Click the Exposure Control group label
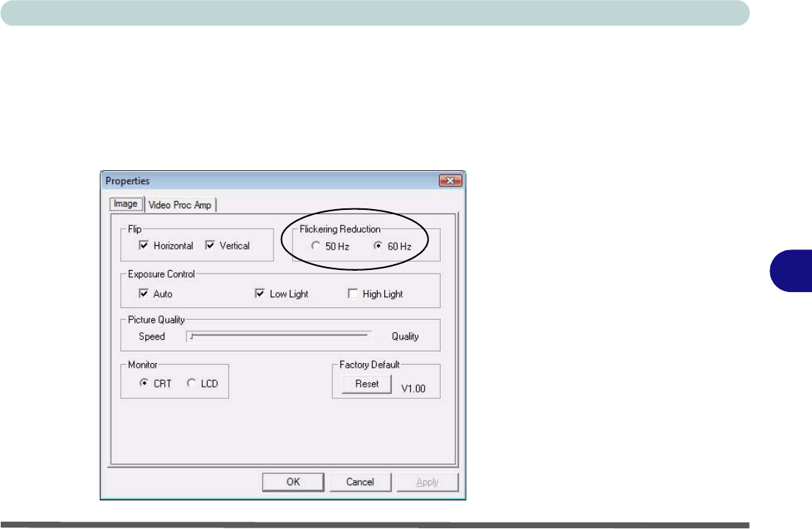 [x=161, y=274]
